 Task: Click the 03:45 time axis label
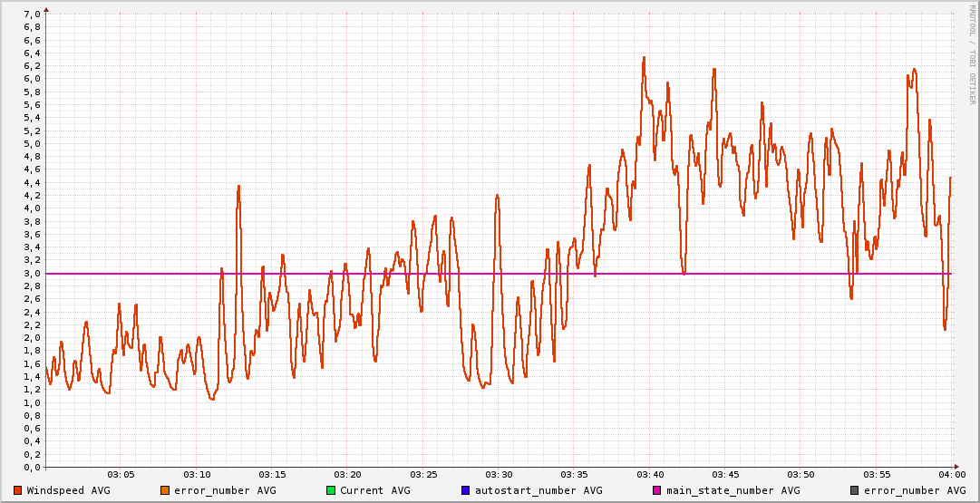(725, 475)
